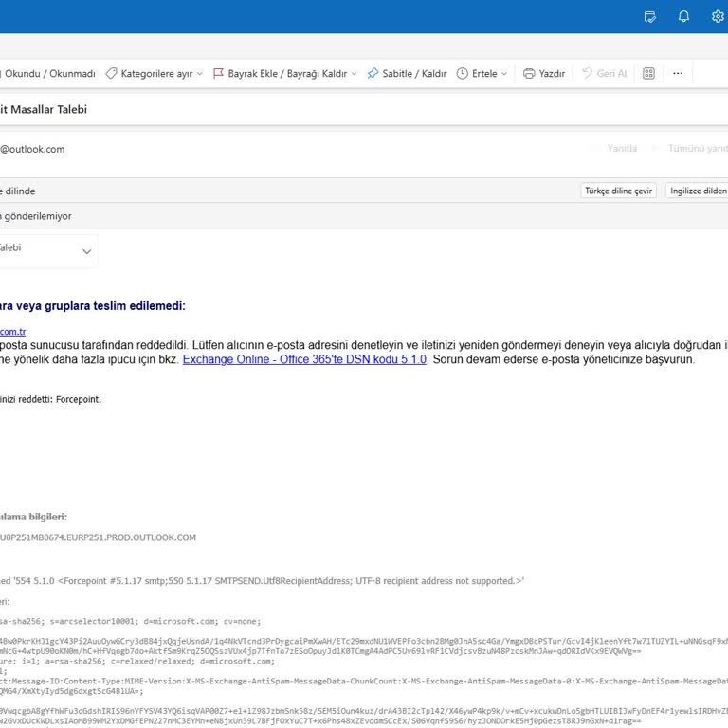Open the apps grid icon in toolbar
Image resolution: width=728 pixels, height=728 pixels.
[x=649, y=74]
